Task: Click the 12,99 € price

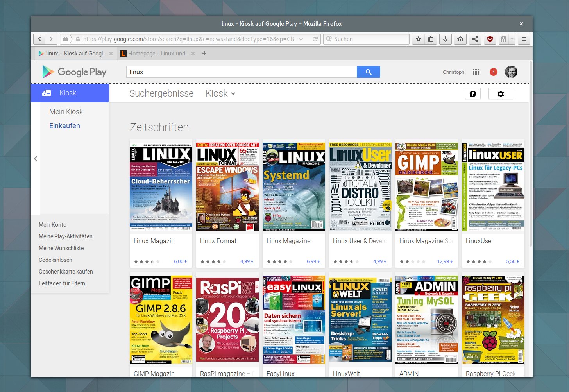Action: [x=445, y=261]
